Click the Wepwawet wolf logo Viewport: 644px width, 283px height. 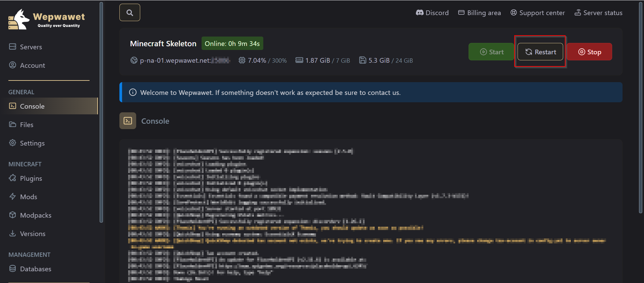point(19,19)
